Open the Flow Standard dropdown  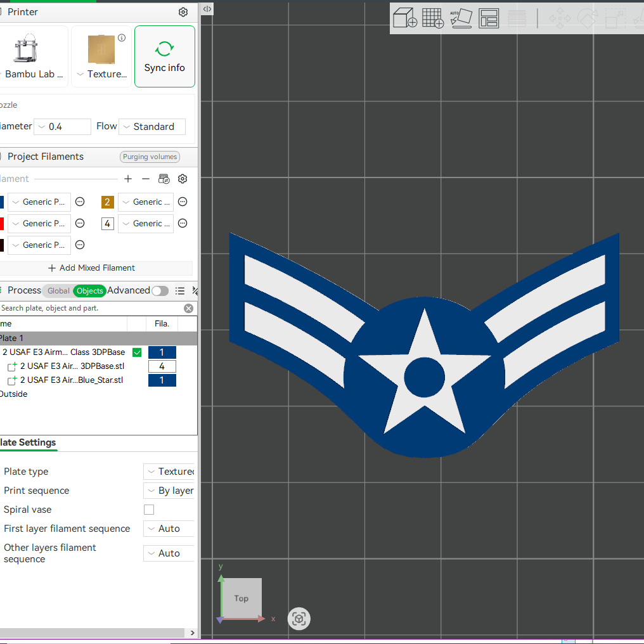152,127
